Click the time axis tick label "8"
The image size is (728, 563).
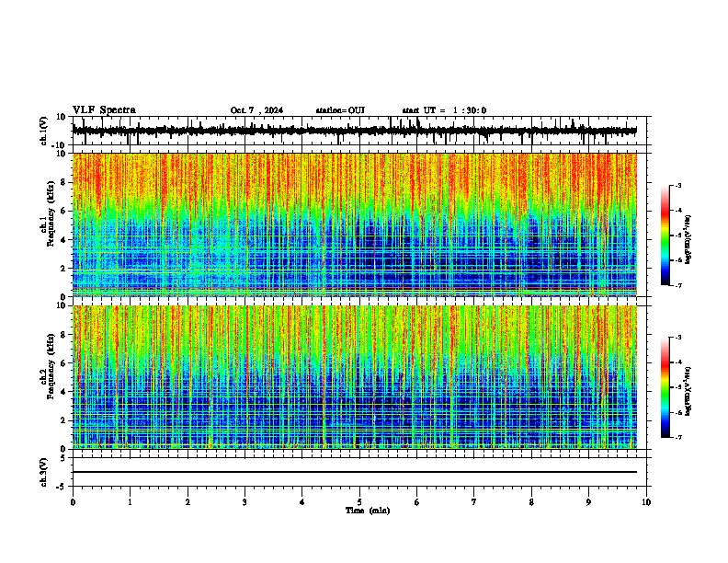[x=531, y=502]
